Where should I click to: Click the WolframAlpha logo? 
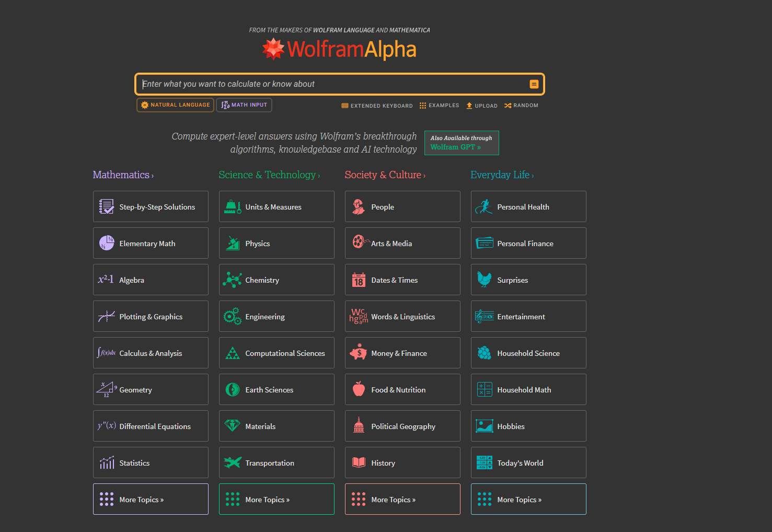pos(339,49)
